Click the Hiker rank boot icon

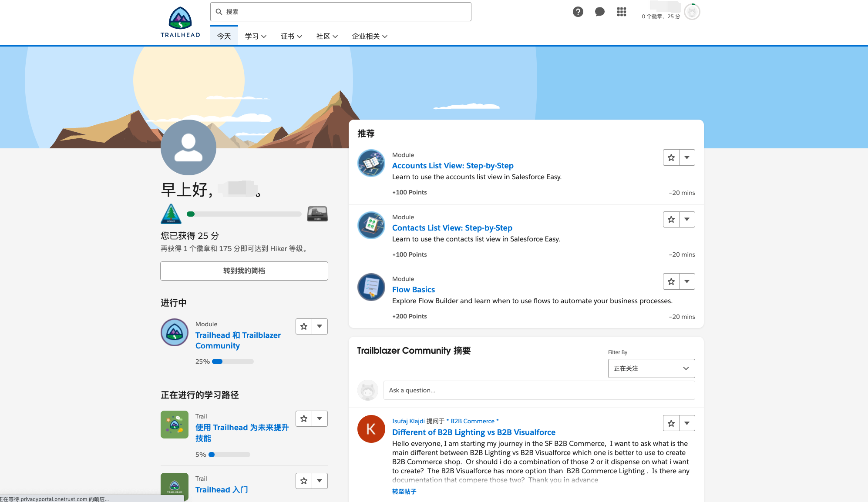pyautogui.click(x=317, y=214)
